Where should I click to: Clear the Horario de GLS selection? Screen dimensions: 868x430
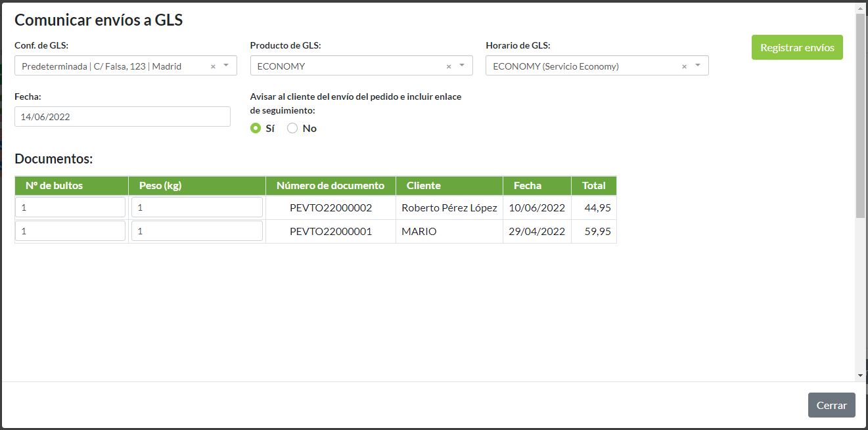click(x=684, y=66)
